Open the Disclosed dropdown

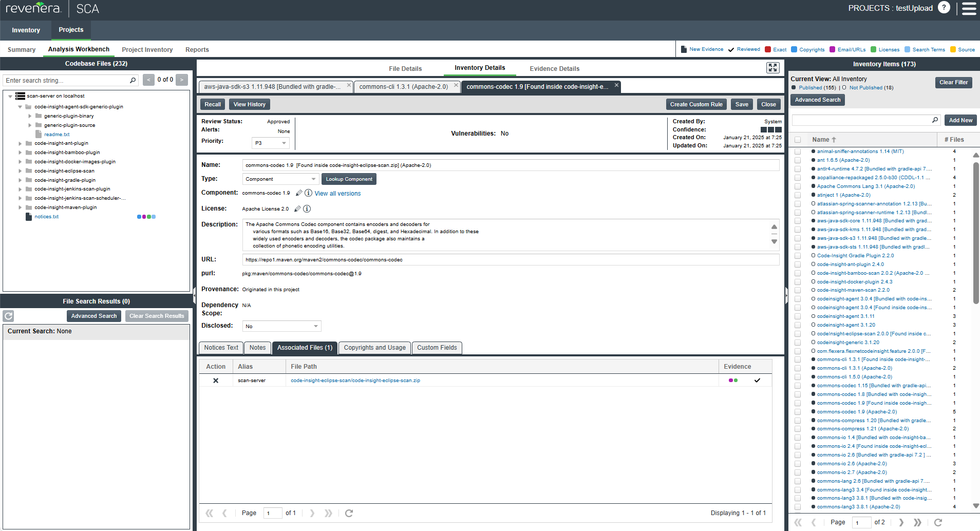click(x=281, y=327)
